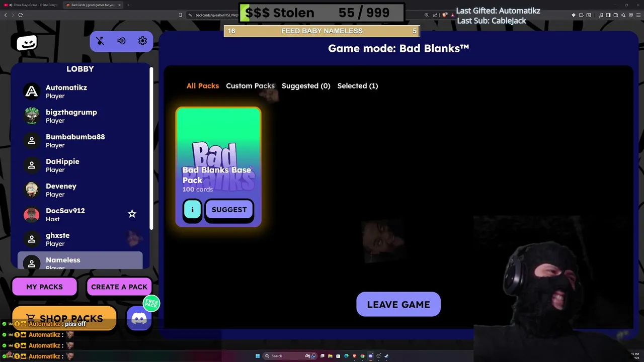Image resolution: width=644 pixels, height=362 pixels.
Task: Click the LEAVE GAME button
Action: coord(398,305)
